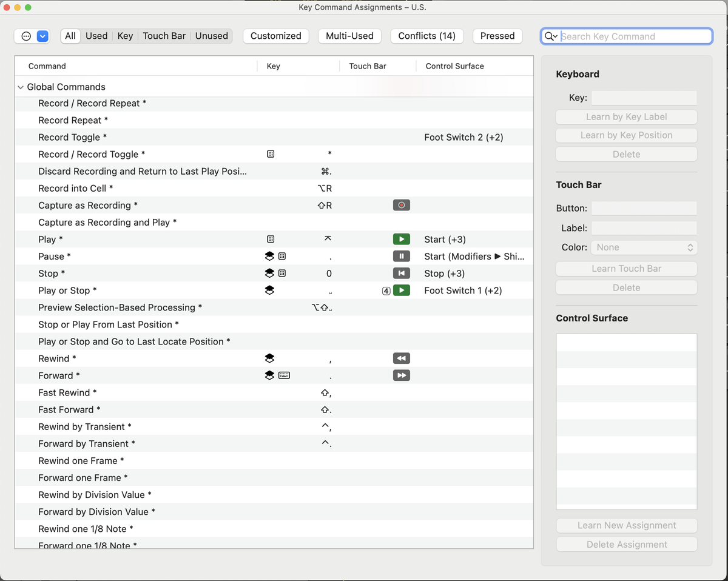Click the Learn by Key Label button
This screenshot has width=728, height=581.
click(x=626, y=116)
